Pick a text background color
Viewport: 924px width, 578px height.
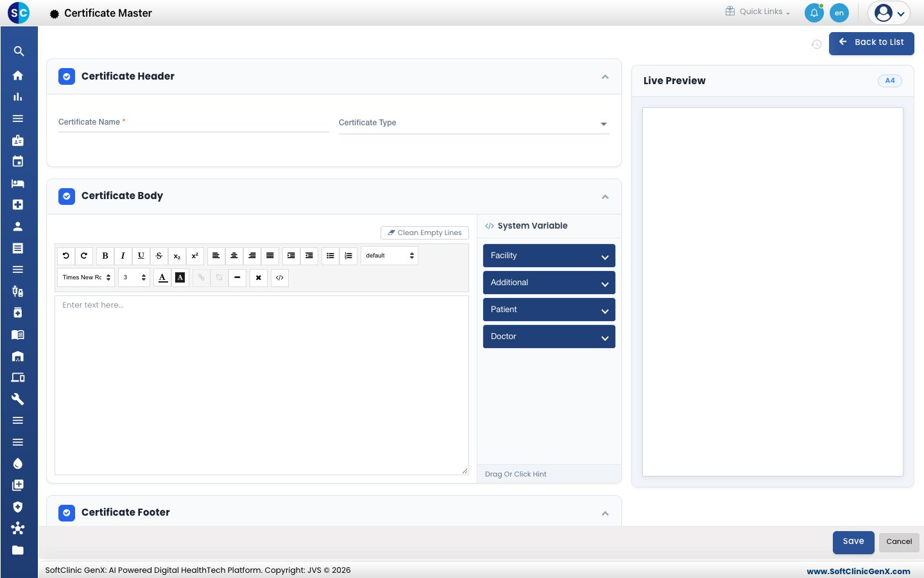pyautogui.click(x=180, y=277)
